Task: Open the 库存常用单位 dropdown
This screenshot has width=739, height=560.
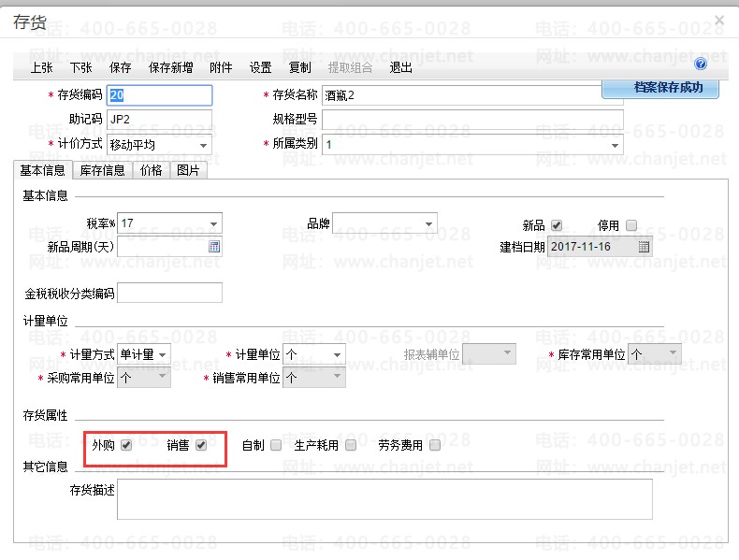Action: (673, 353)
